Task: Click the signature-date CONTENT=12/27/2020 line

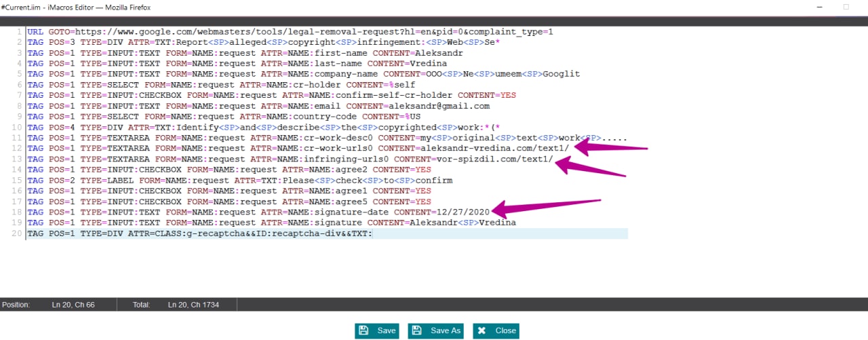Action: pos(258,212)
